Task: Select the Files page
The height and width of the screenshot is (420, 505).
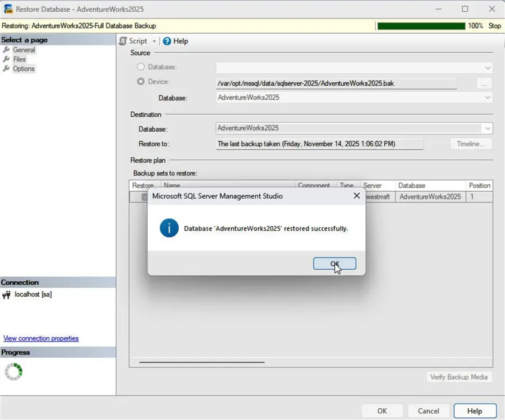Action: coord(19,59)
